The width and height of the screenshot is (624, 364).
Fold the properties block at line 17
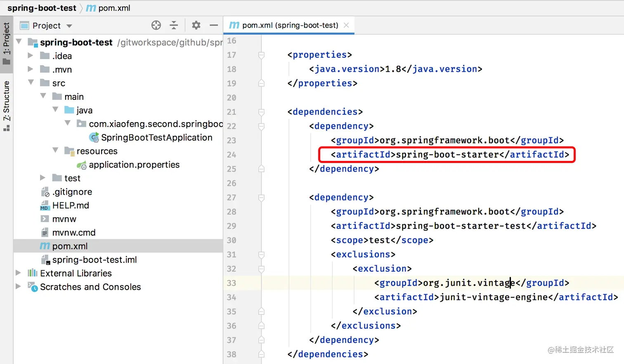coord(261,55)
